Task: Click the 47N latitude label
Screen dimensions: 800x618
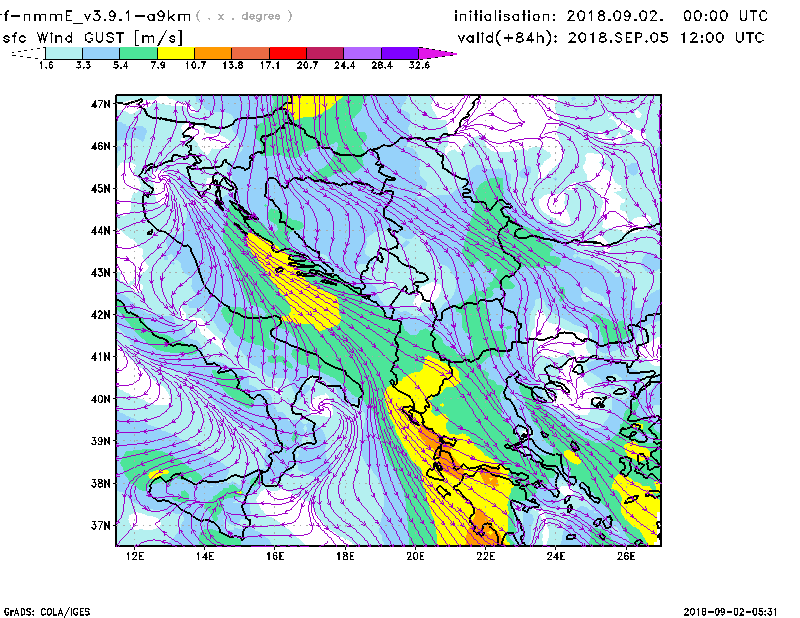Action: [x=101, y=104]
